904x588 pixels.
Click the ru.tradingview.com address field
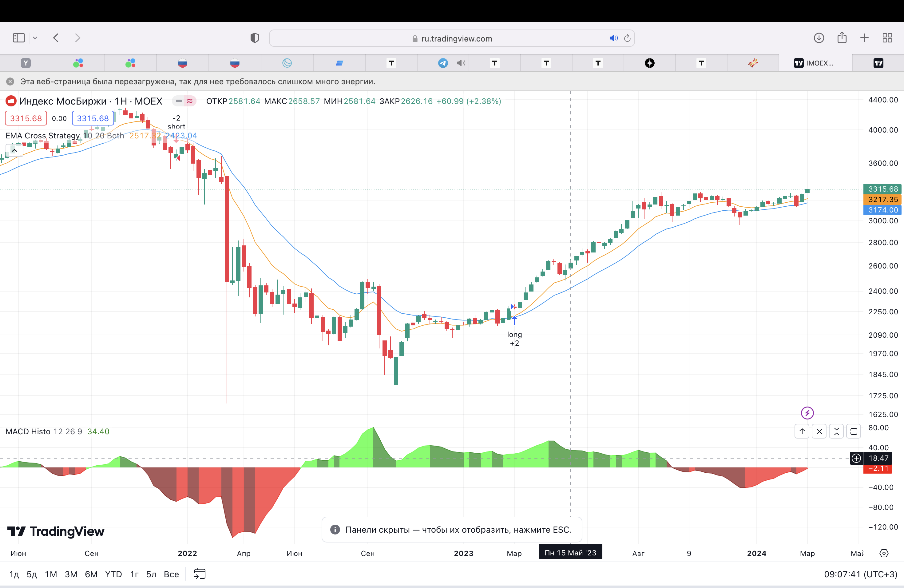click(456, 38)
